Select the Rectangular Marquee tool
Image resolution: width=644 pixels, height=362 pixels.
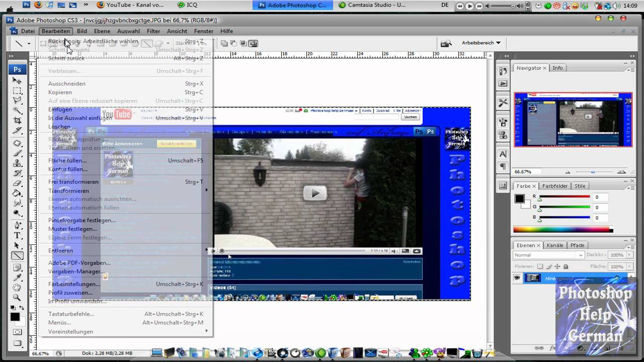point(17,90)
